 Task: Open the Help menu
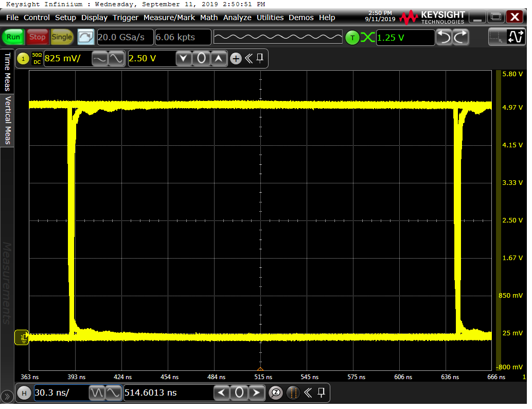tap(327, 18)
